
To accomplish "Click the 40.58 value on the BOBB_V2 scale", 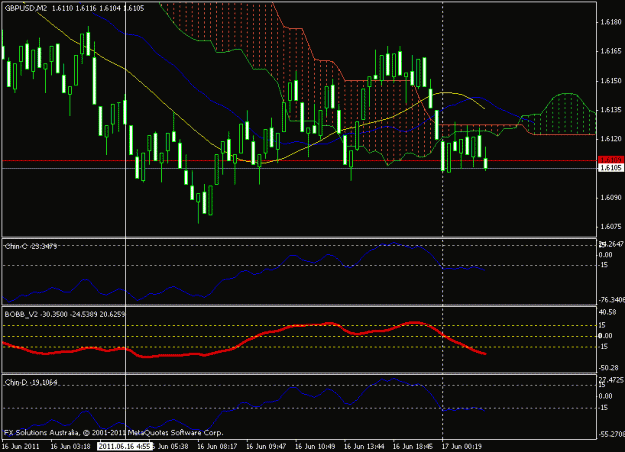I will 608,312.
